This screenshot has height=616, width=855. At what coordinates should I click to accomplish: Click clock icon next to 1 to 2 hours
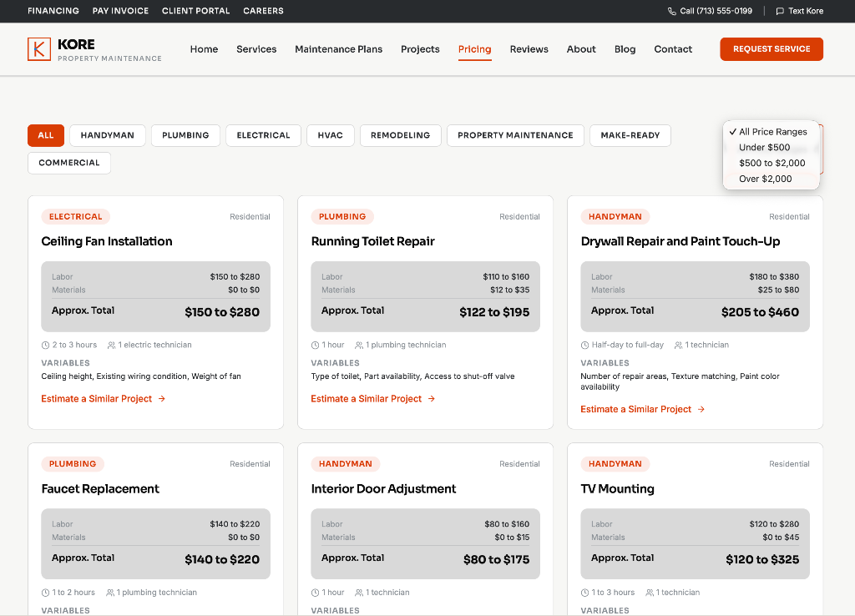(45, 593)
